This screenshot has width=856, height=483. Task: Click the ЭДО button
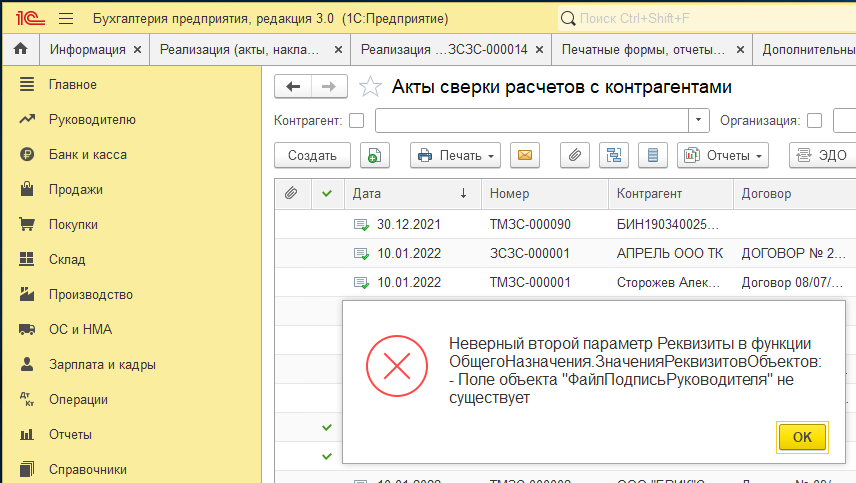823,156
